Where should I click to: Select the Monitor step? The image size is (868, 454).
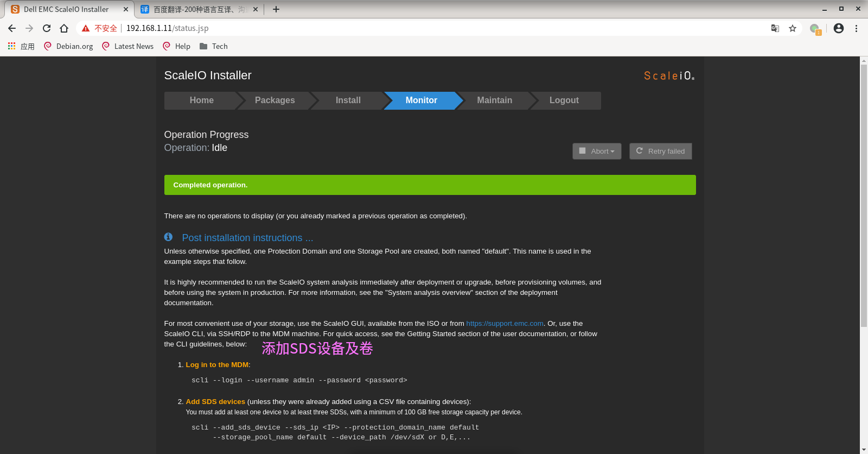point(421,100)
